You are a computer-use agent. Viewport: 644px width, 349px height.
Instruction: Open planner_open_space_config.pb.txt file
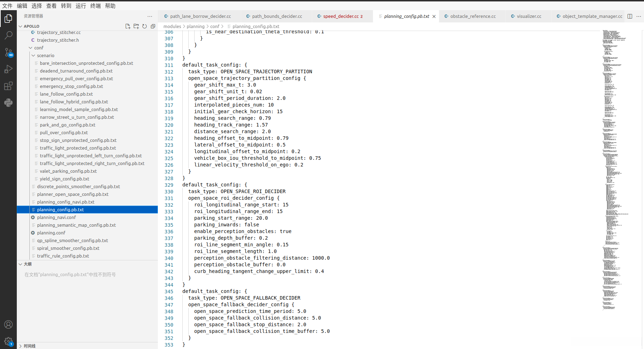pos(73,194)
